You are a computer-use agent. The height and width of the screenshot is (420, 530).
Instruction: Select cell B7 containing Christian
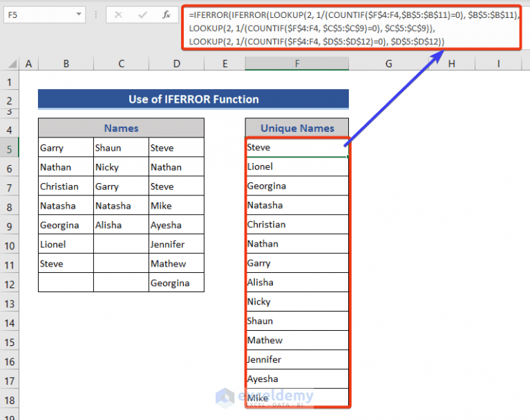pos(66,186)
